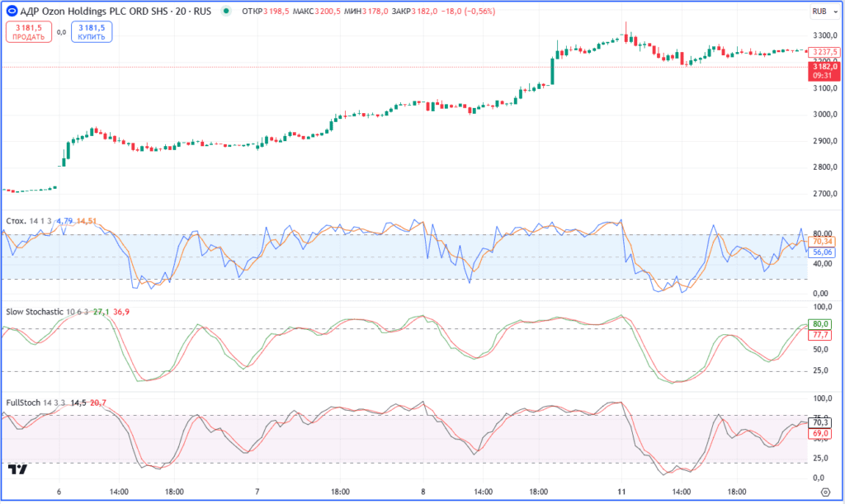Click the 3100,0 price scale level
This screenshot has width=845, height=504.
click(x=825, y=87)
